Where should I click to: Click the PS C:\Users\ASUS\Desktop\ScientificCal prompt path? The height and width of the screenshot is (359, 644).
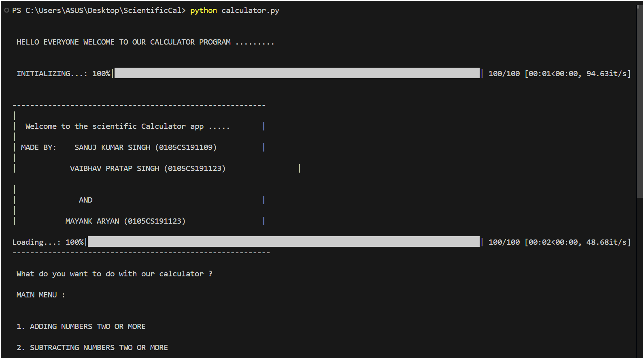pyautogui.click(x=99, y=11)
